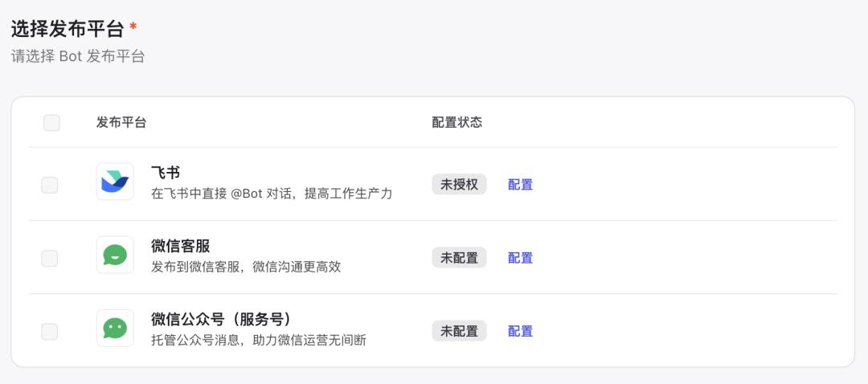
Task: Click the 选择发布平台 section title
Action: tap(68, 30)
